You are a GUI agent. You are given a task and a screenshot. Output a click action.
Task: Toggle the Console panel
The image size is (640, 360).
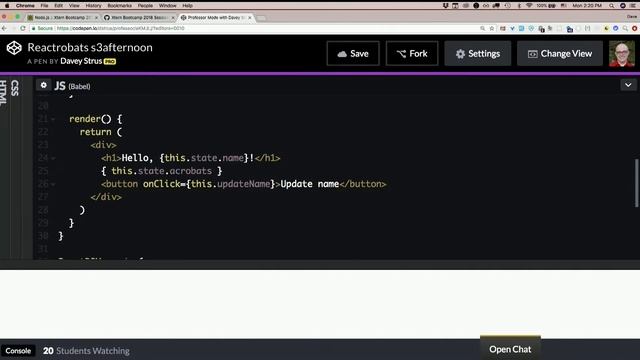(x=18, y=351)
